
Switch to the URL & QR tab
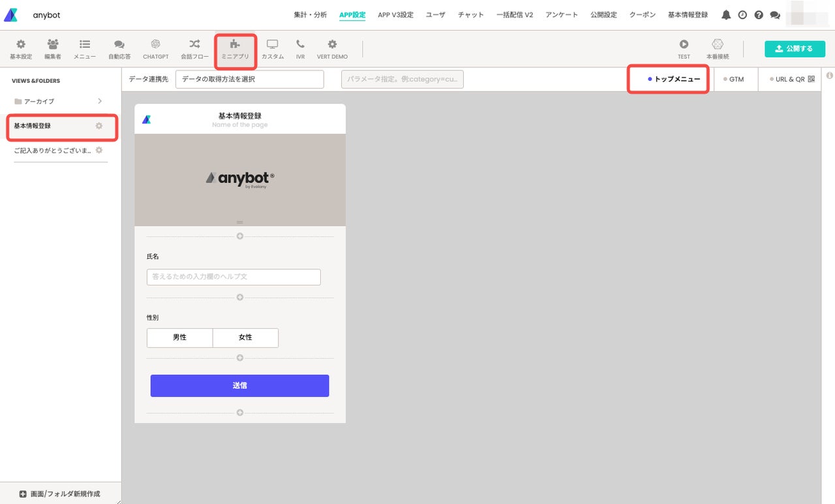point(790,79)
